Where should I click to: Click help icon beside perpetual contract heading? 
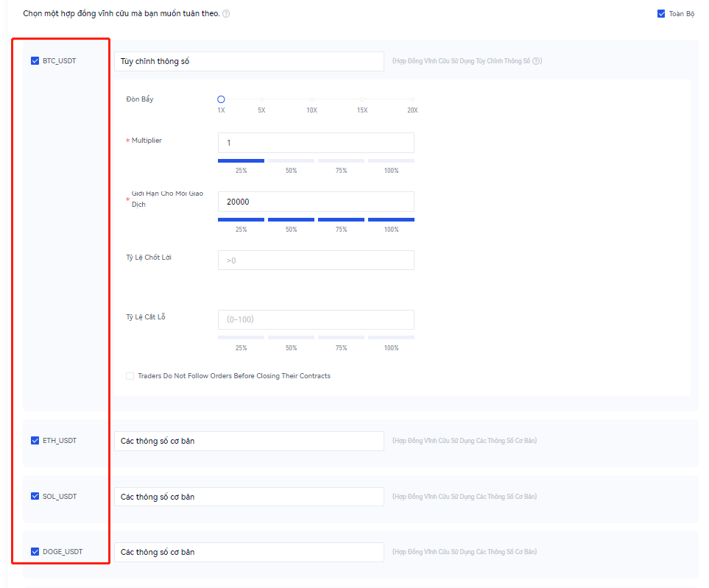(x=226, y=14)
